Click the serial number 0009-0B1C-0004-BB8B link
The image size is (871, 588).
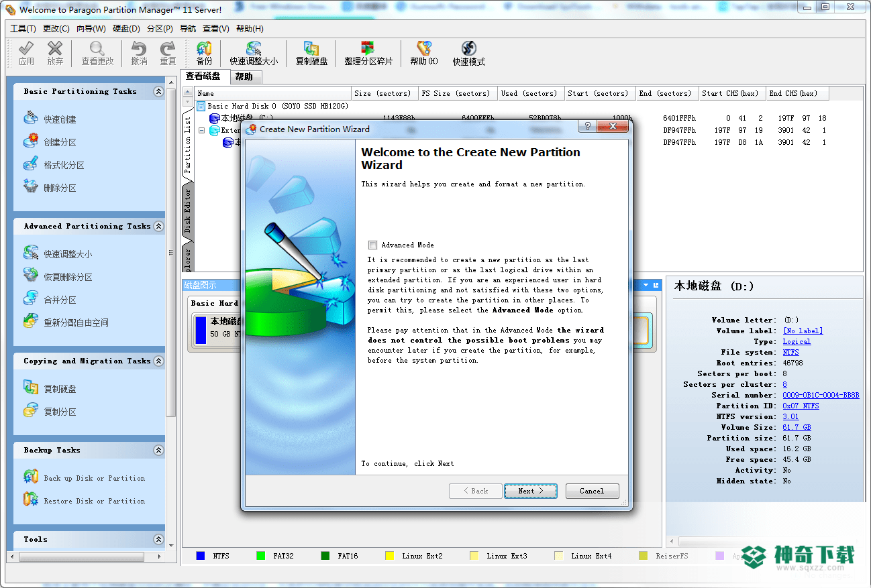pyautogui.click(x=821, y=395)
